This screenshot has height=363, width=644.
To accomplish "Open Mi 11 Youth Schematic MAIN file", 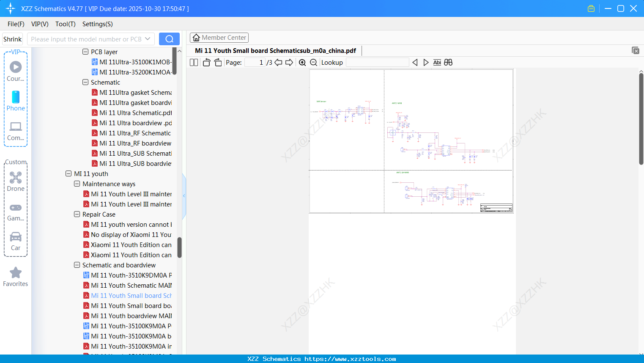I will pos(127,286).
